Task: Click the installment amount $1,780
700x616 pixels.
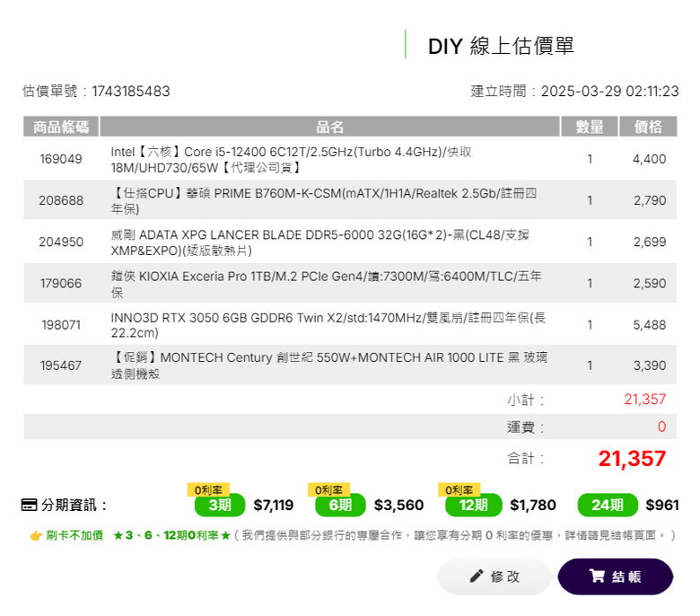Action: point(533,506)
